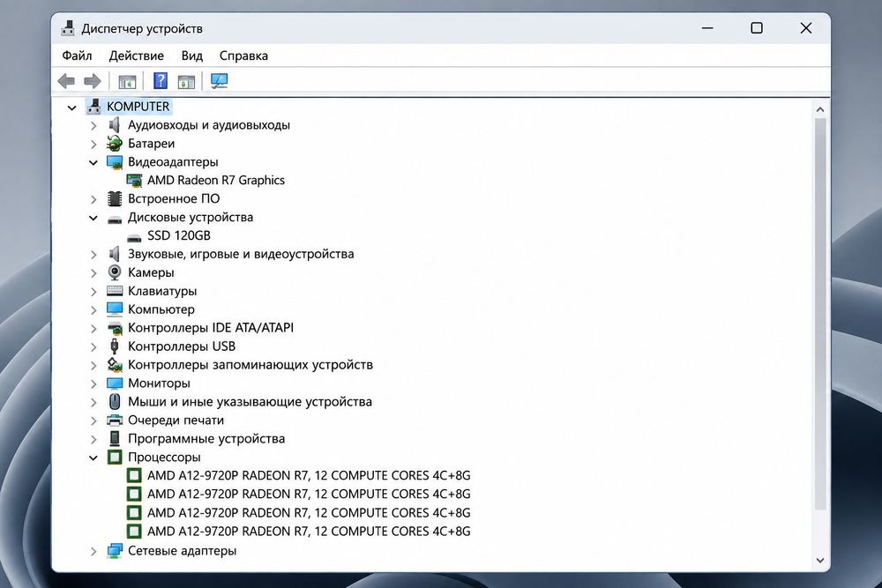Open the Вид menu
Screen dimensions: 882x588
click(x=191, y=56)
